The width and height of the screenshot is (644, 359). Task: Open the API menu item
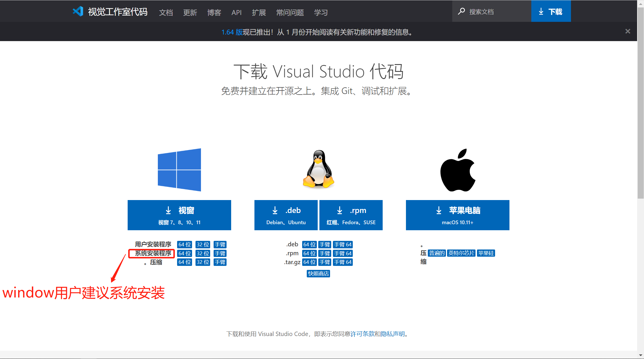237,12
